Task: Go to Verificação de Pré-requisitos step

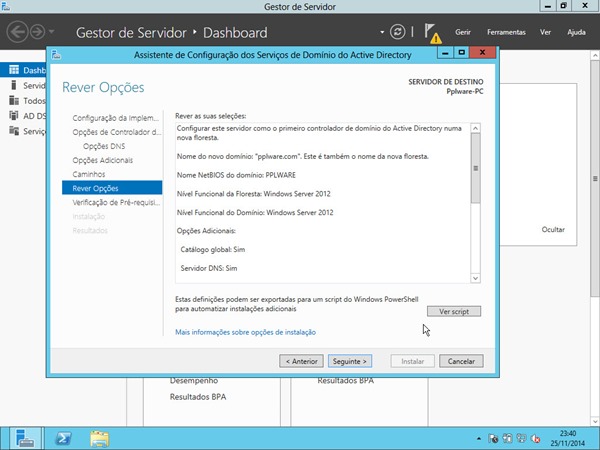Action: pyautogui.click(x=115, y=202)
